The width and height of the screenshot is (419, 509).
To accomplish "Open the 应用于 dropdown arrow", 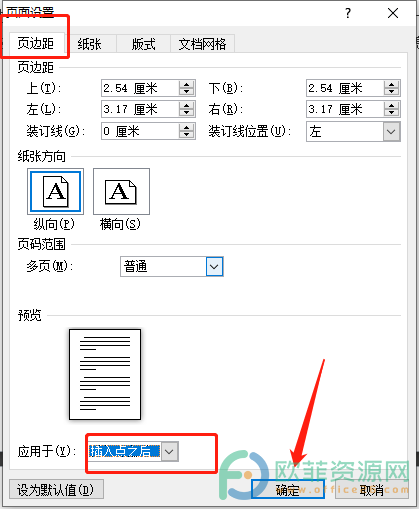I will point(170,452).
